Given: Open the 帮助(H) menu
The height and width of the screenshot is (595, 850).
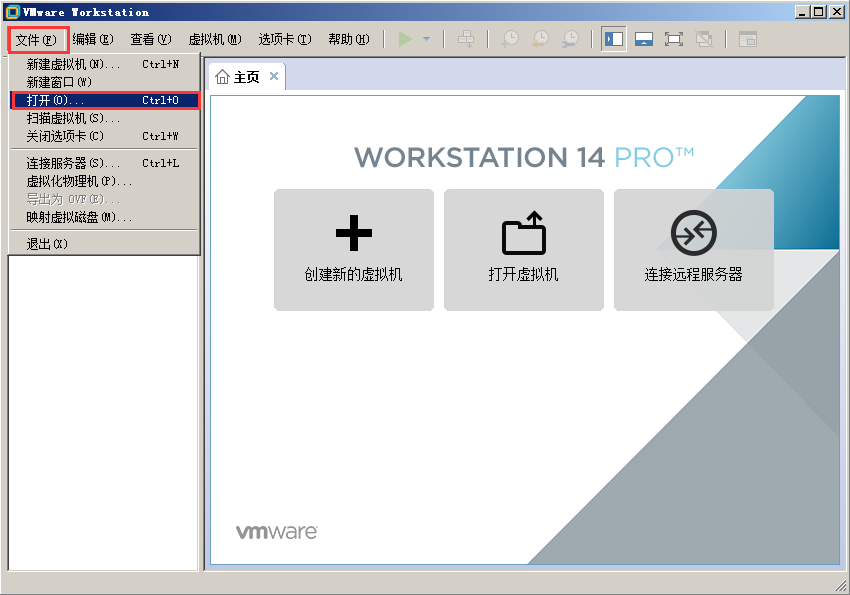Looking at the screenshot, I should [348, 39].
